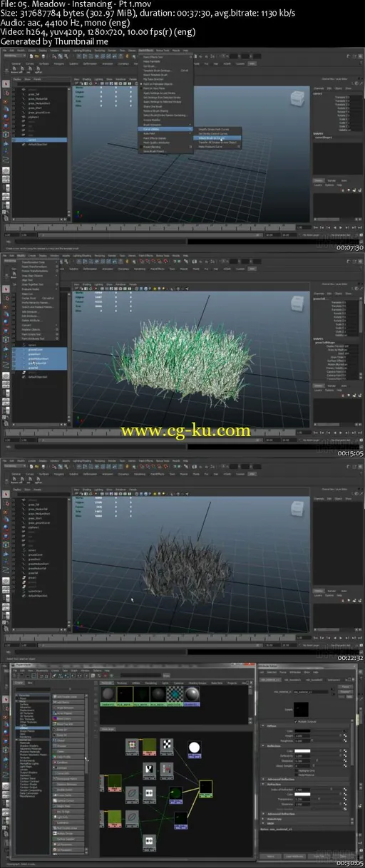This screenshot has height=868, width=365.
Task: Choose Paint Effects Tool menu entry
Action: 153,57
